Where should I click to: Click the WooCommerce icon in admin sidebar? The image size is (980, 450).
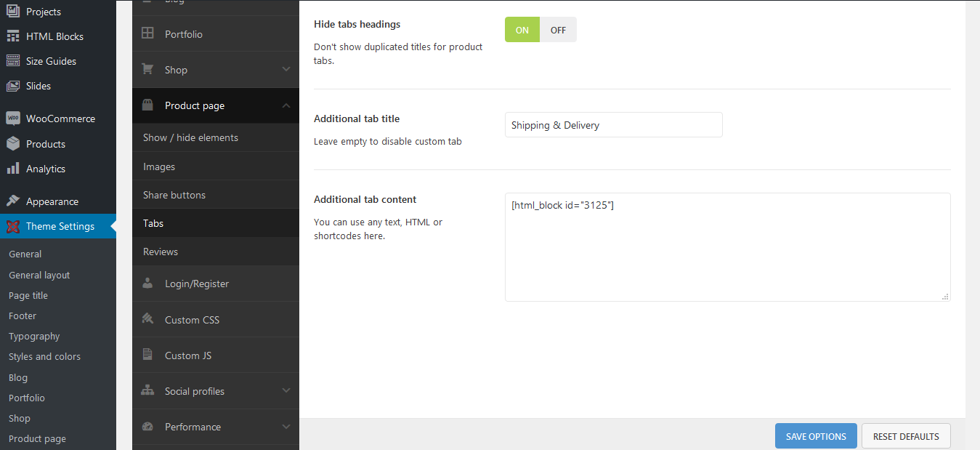click(x=13, y=118)
